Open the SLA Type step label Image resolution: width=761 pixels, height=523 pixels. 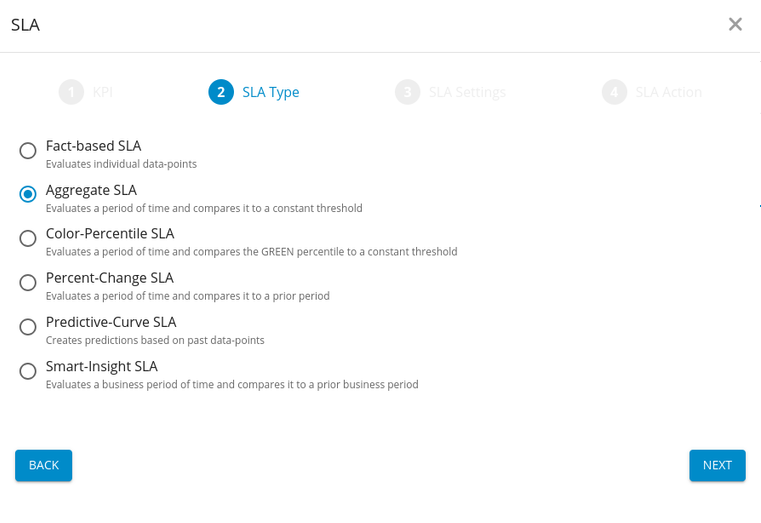click(x=270, y=92)
